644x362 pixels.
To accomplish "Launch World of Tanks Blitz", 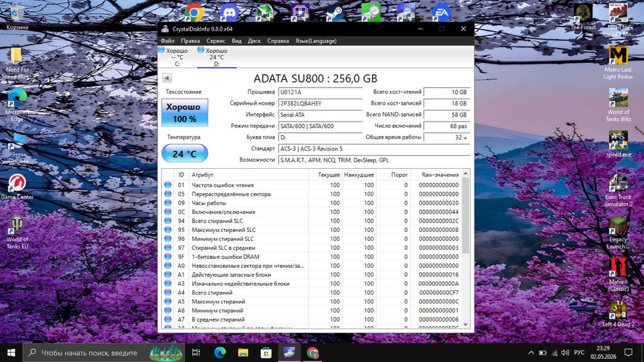I will pos(618,106).
